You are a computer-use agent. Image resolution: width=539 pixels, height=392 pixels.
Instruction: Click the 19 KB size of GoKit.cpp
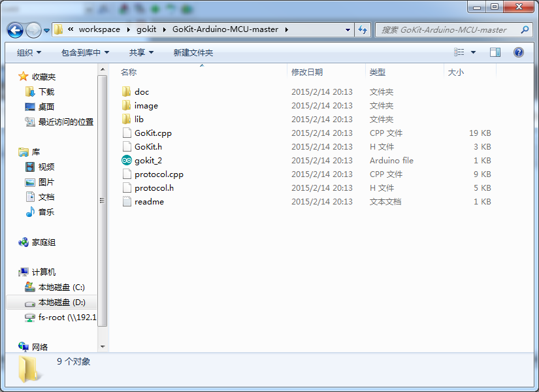[480, 133]
